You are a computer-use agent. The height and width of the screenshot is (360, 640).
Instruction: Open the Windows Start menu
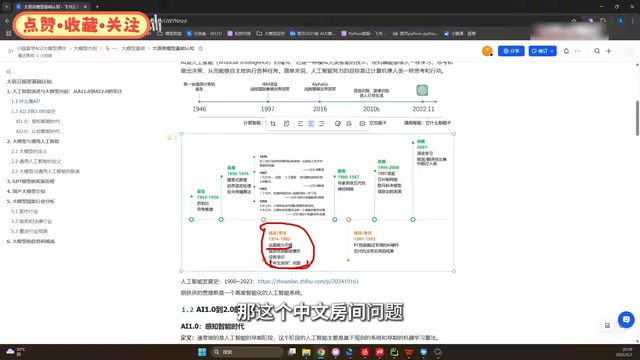pos(202,352)
